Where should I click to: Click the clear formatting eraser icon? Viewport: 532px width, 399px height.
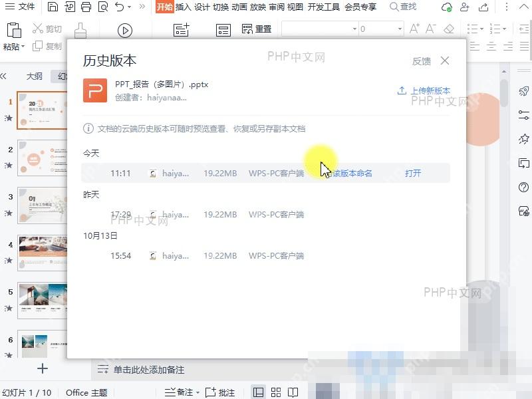449,29
